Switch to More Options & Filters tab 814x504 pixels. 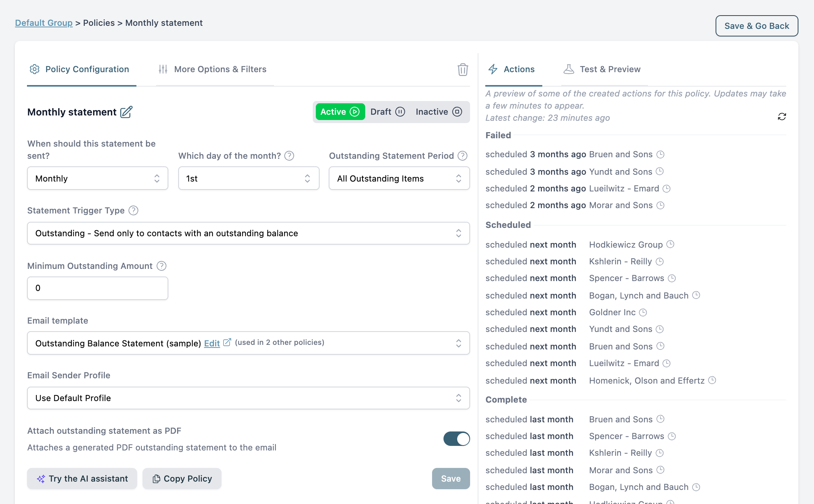tap(215, 70)
